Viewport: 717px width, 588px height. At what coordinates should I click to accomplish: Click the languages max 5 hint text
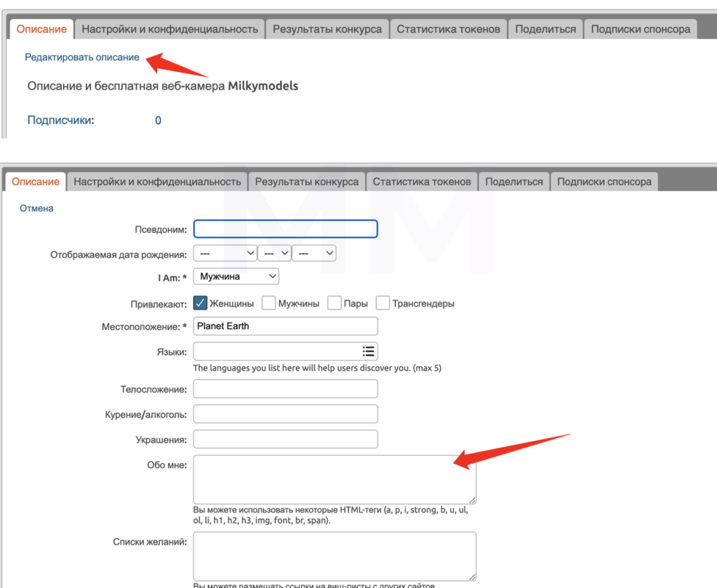(317, 368)
